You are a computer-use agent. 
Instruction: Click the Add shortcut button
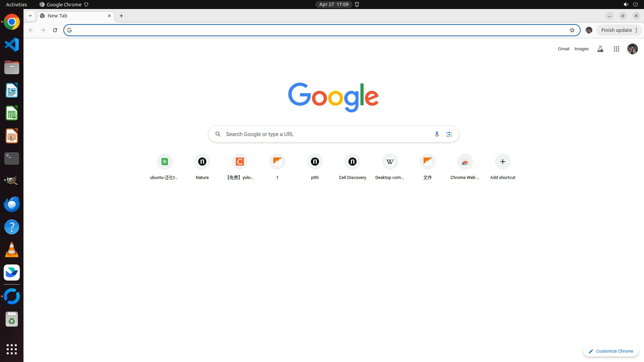point(502,162)
